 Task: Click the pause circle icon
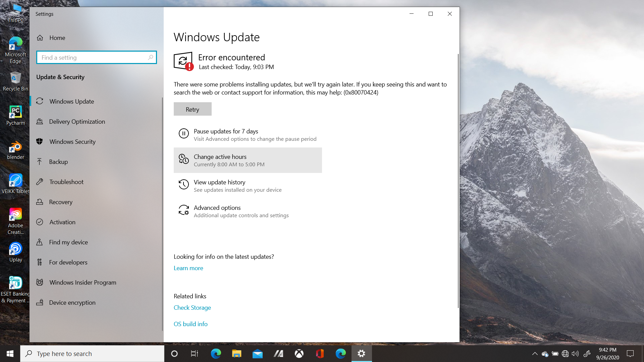183,133
